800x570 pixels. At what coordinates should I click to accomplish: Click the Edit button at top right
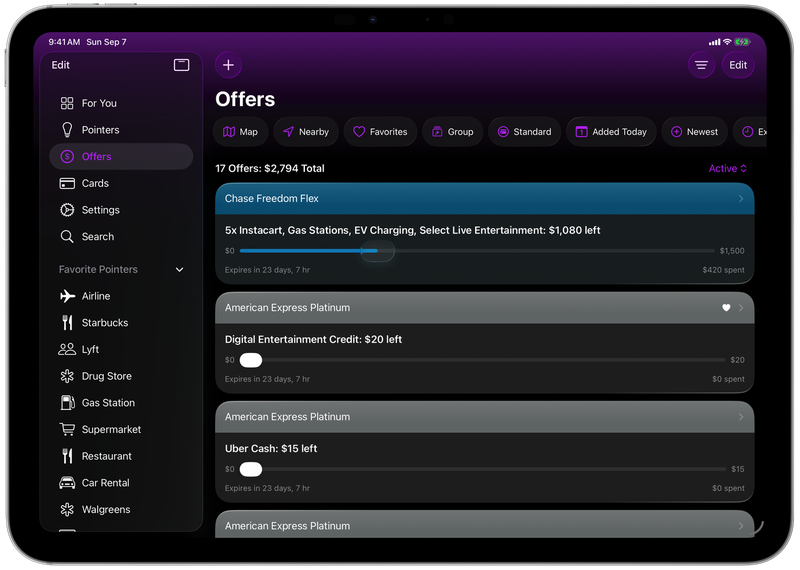(x=738, y=65)
